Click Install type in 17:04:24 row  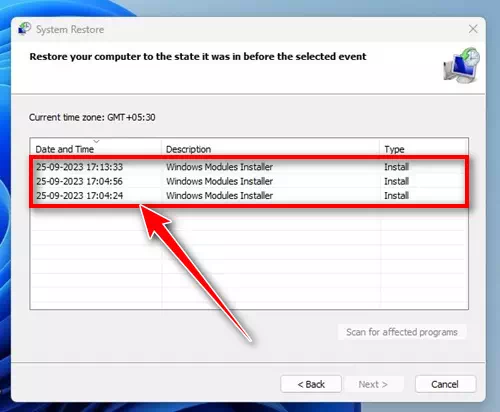(x=396, y=196)
